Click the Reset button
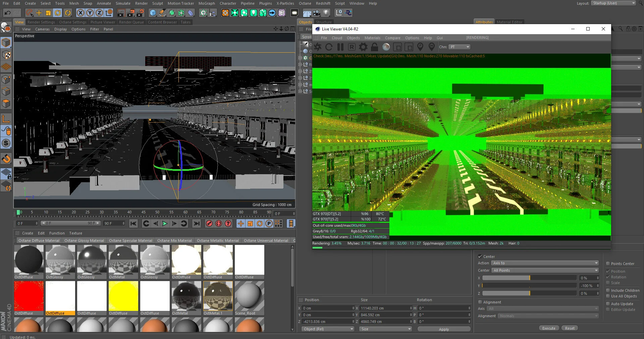 coord(570,328)
